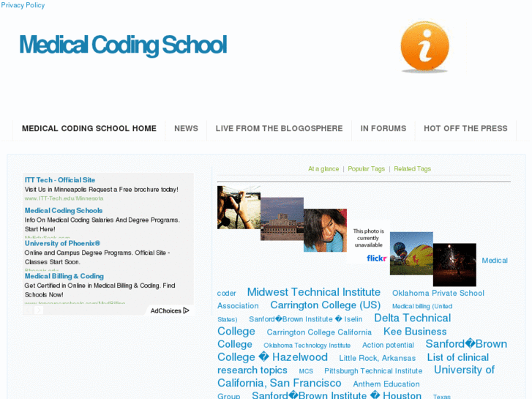The image size is (532, 399).
Task: Click the Medical Coding School title
Action: coord(123,45)
